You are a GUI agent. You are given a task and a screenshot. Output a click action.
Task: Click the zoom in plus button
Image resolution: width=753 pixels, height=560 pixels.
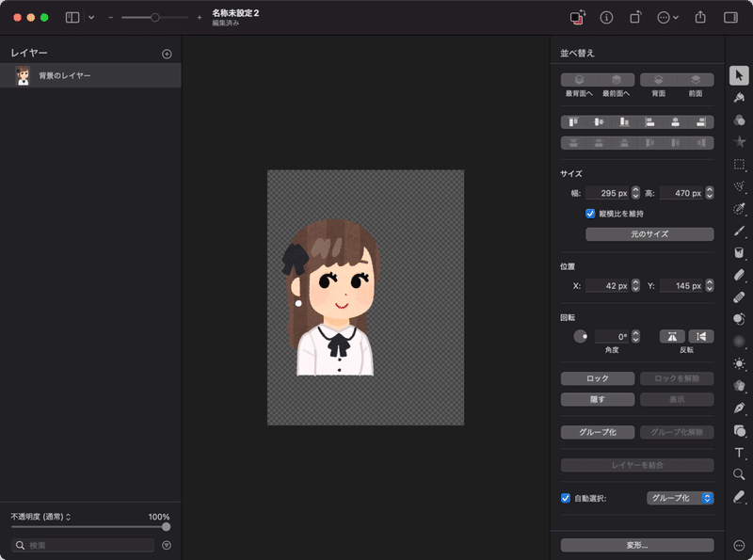200,18
